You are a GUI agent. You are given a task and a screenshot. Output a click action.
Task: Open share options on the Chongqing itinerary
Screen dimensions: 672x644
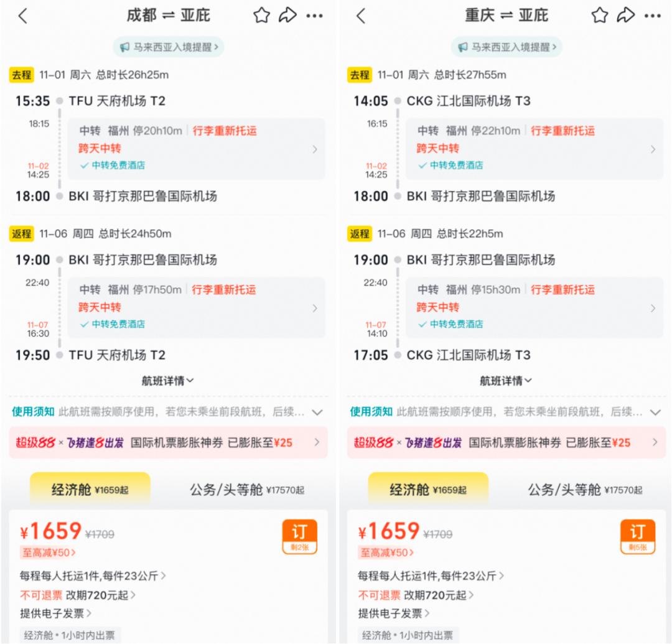point(627,16)
